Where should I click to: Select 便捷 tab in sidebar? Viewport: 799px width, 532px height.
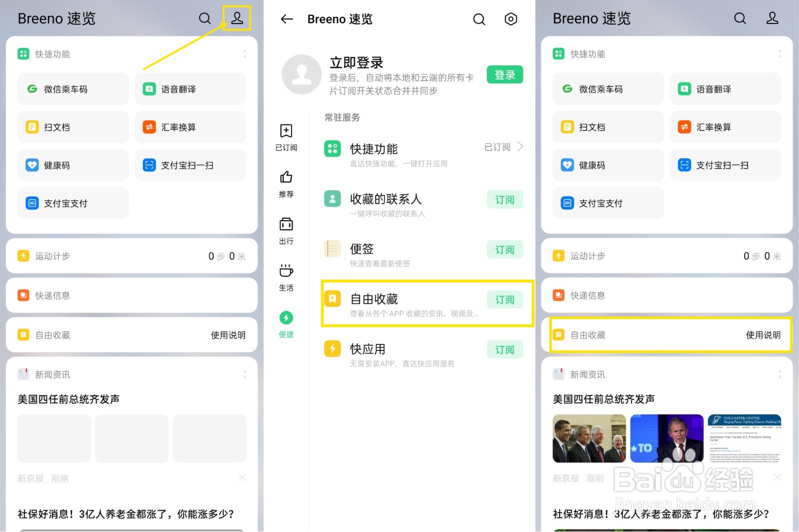(x=286, y=324)
